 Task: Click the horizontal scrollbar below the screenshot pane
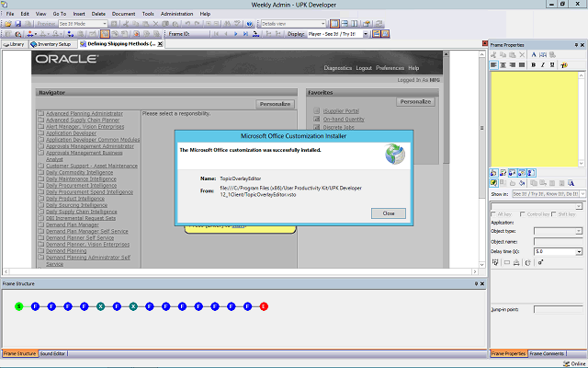point(240,271)
